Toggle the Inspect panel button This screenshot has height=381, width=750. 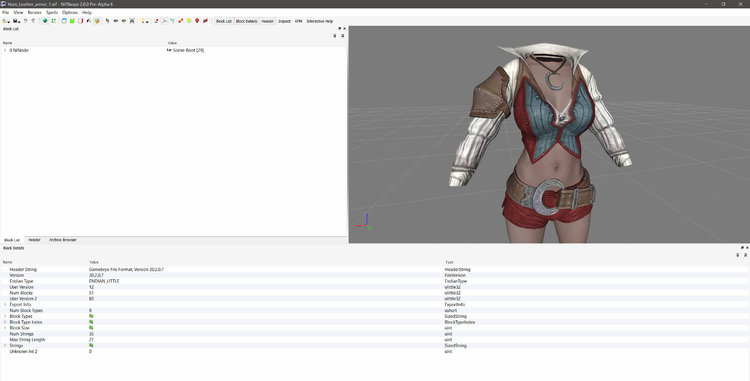284,21
